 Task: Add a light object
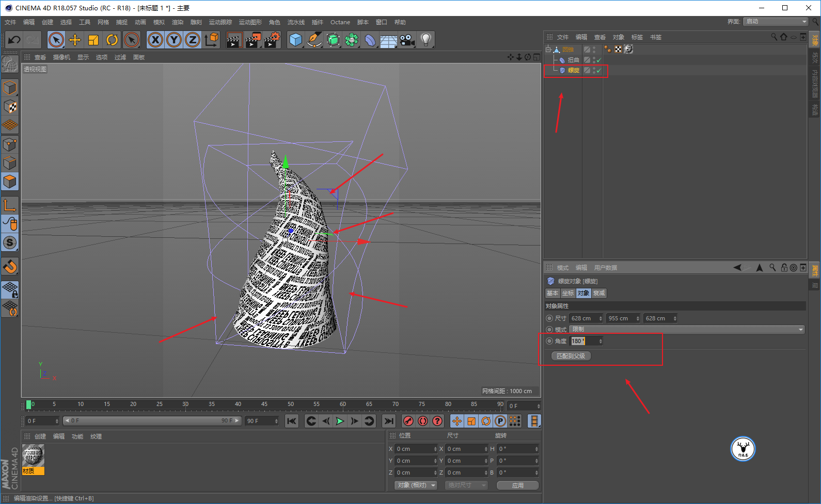(425, 40)
